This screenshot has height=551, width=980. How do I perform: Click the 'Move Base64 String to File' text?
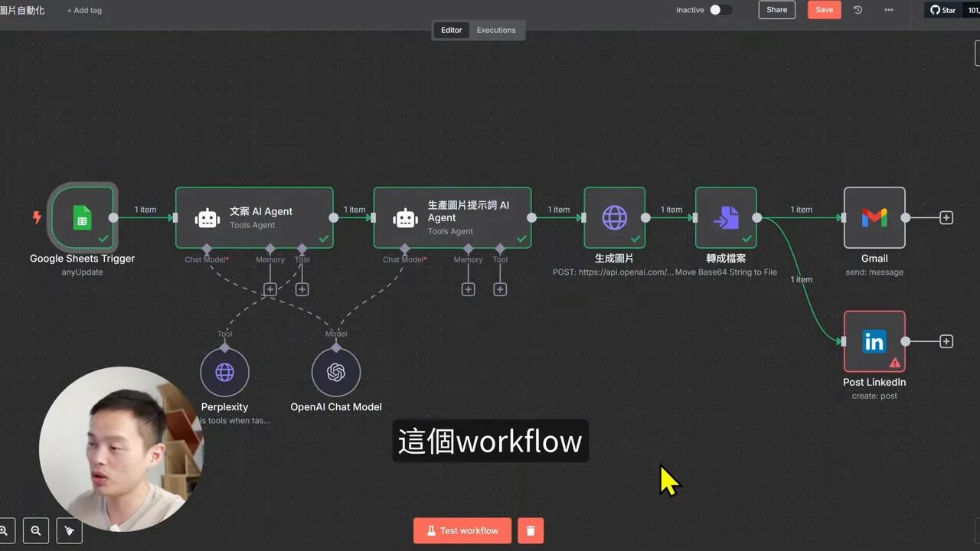[726, 272]
